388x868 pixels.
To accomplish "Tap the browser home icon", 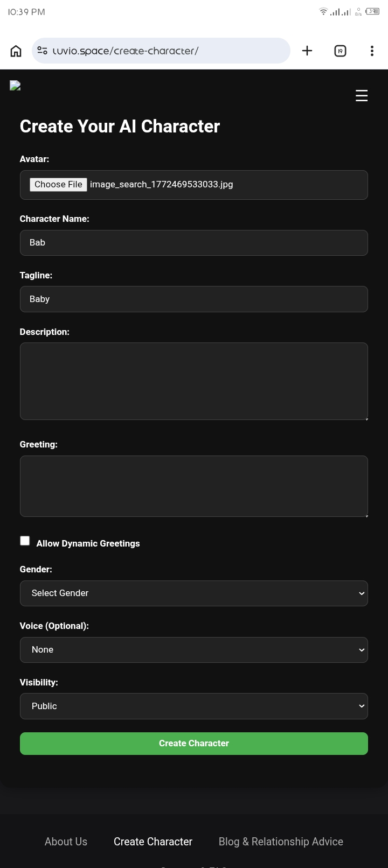I will pos(16,51).
